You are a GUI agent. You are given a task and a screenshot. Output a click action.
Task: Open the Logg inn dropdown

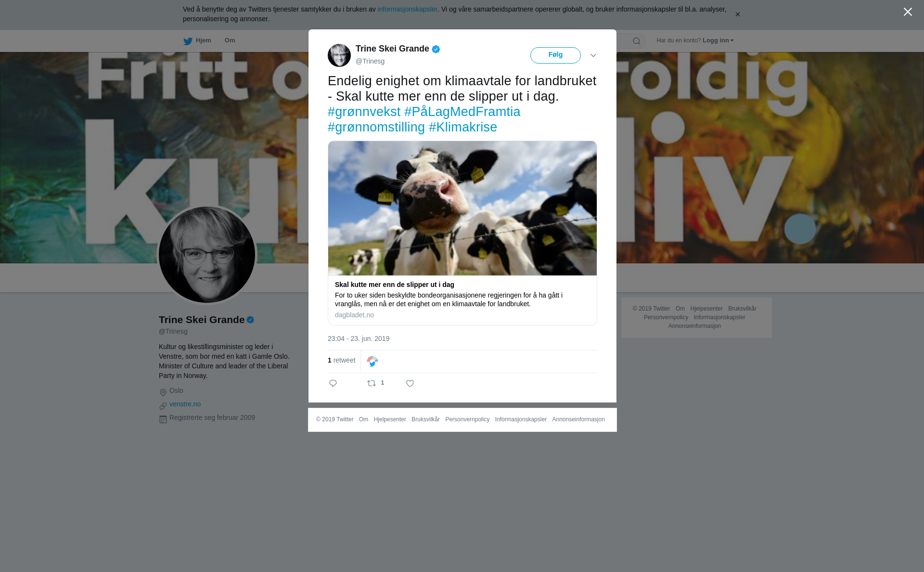(x=718, y=40)
